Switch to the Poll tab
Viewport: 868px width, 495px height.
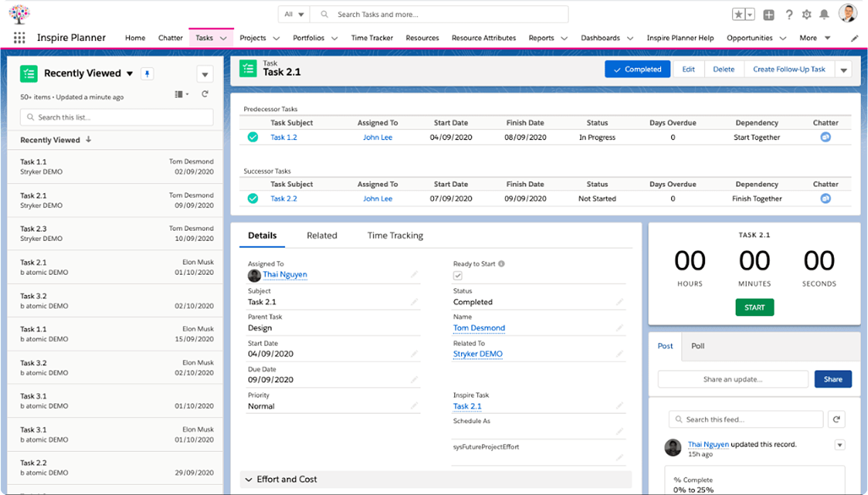pyautogui.click(x=697, y=346)
